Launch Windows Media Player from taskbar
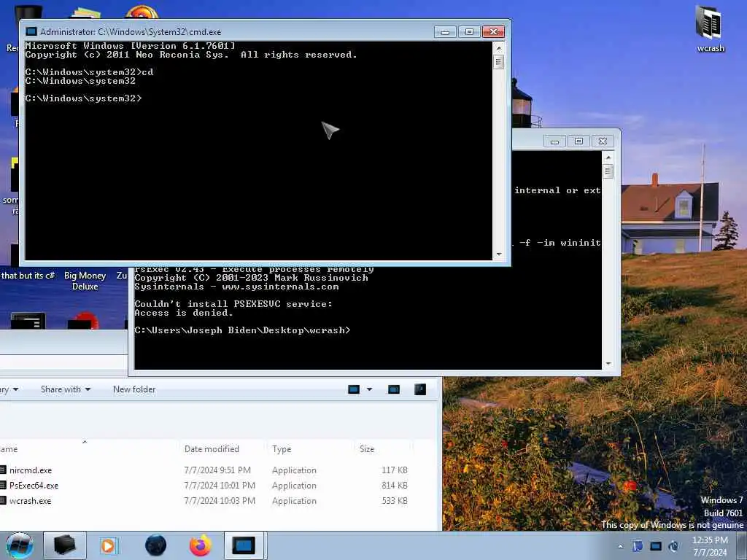747x560 pixels. [109, 545]
